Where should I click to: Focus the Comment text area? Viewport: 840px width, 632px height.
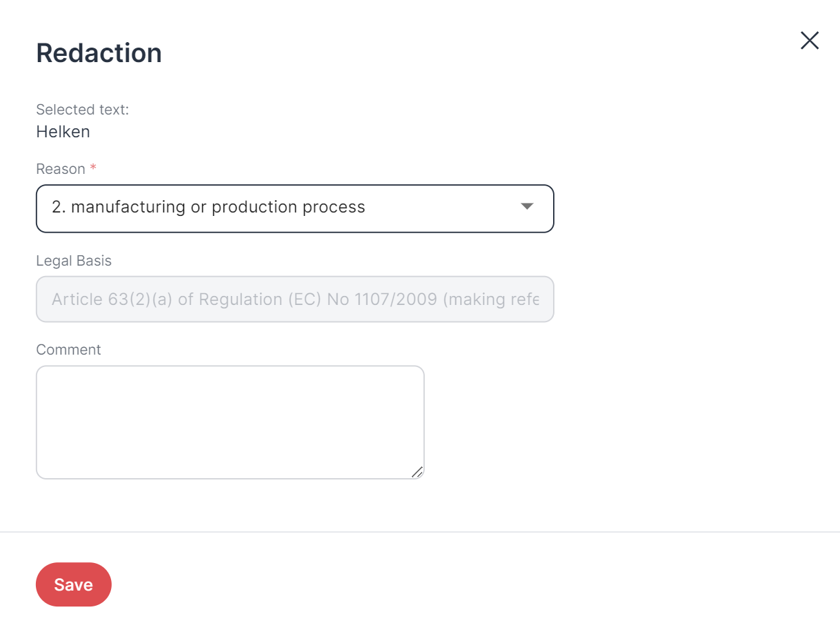(x=230, y=422)
